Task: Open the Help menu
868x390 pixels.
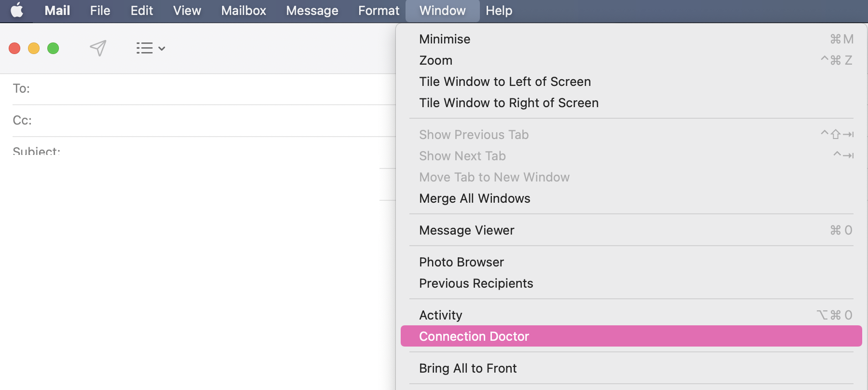Action: click(x=499, y=11)
